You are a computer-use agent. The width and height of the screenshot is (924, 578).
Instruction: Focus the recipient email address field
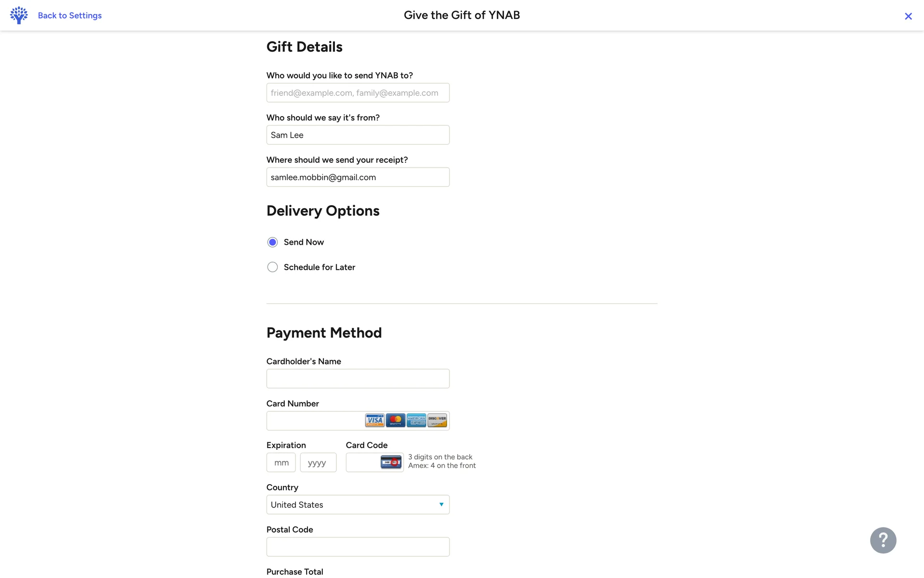pos(358,93)
